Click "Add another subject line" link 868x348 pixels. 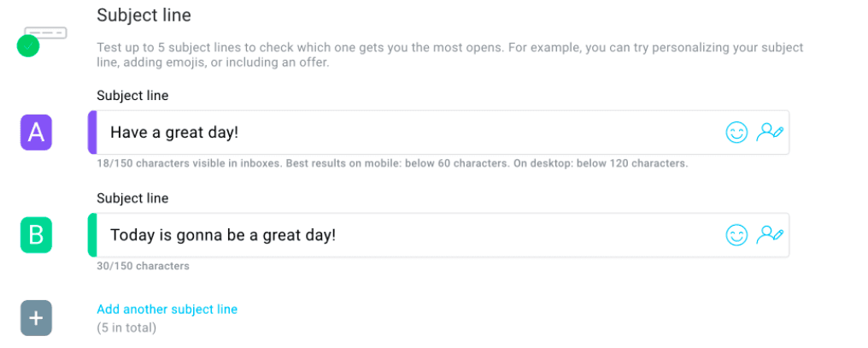[x=167, y=310]
